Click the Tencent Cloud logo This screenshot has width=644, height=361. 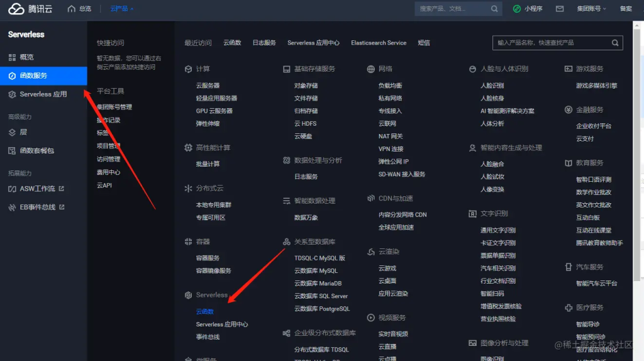tap(30, 9)
